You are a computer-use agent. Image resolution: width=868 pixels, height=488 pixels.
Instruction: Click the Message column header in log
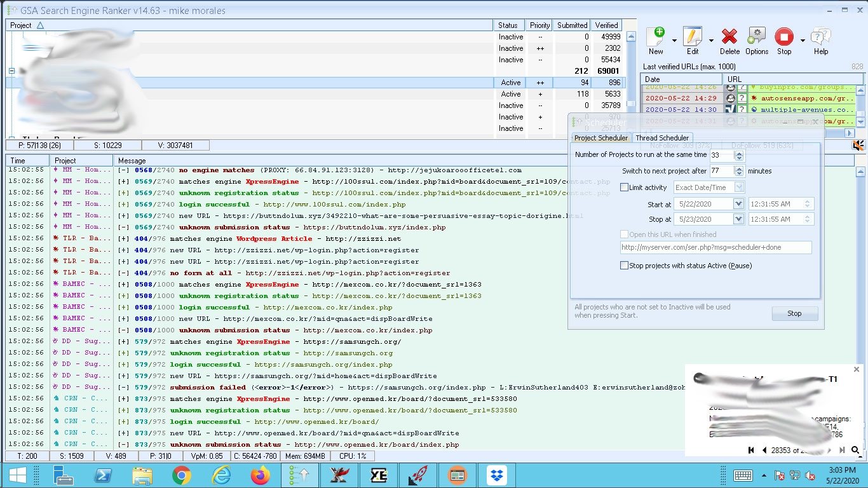click(x=483, y=161)
